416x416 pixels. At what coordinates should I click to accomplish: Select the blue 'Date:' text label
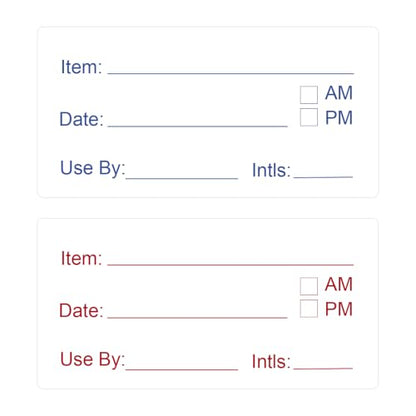(81, 119)
